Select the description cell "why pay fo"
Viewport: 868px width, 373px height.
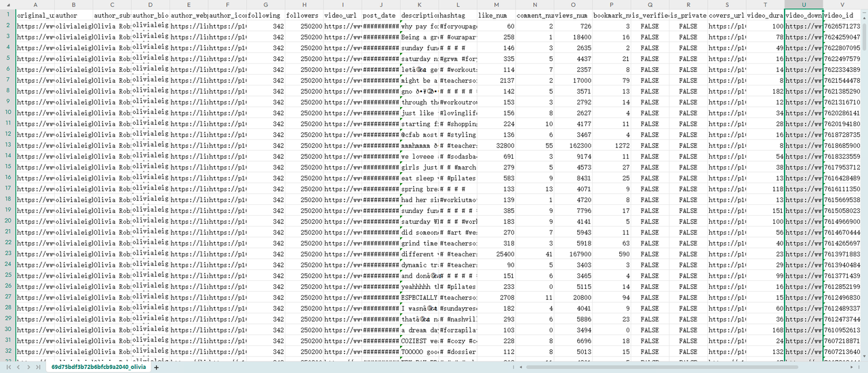tap(420, 26)
